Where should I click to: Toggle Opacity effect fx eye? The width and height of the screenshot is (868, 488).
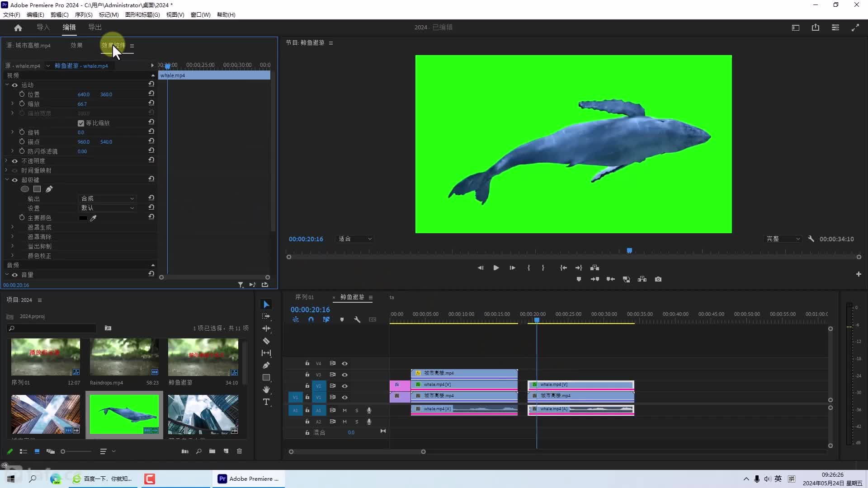click(x=15, y=161)
